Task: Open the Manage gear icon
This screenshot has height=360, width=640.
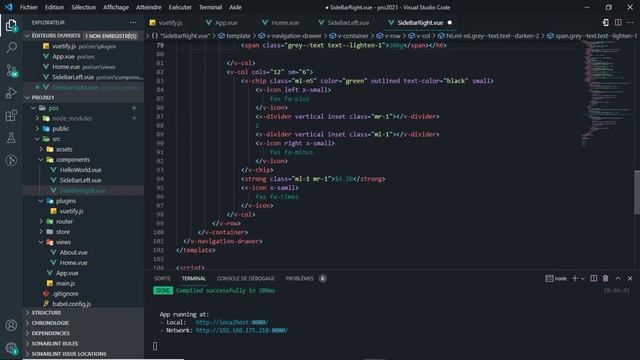Action: click(11, 348)
